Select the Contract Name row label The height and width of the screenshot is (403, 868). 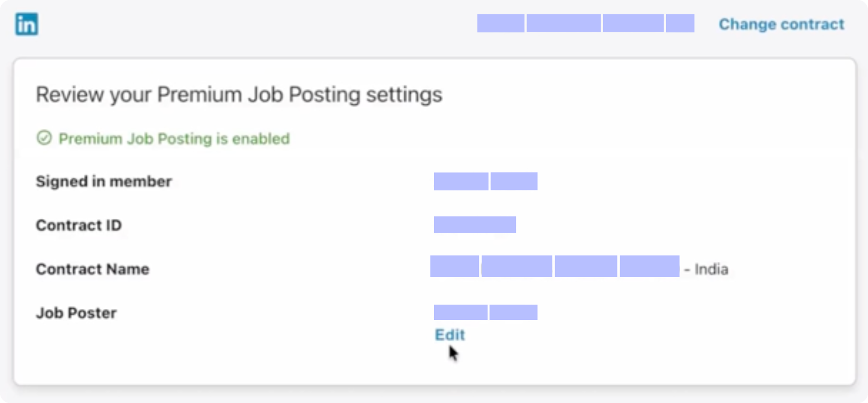92,269
